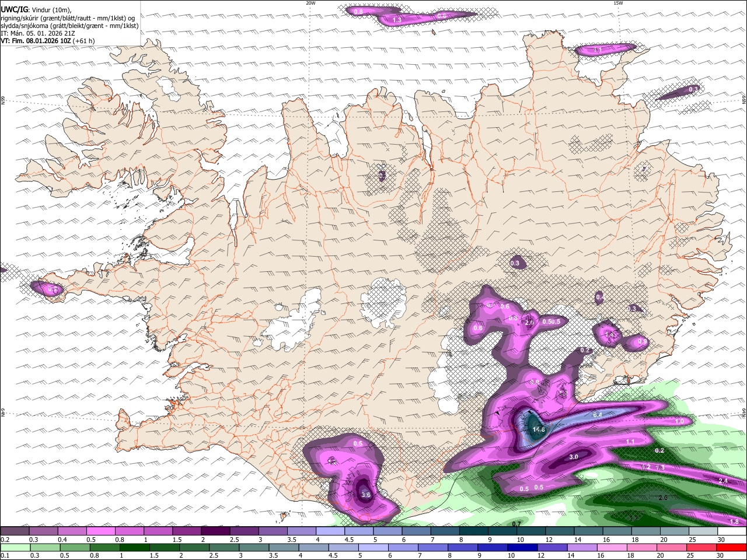This screenshot has width=747, height=560.
Task: Click the 14.8 peak precipitation value on the map
Action: (x=539, y=430)
